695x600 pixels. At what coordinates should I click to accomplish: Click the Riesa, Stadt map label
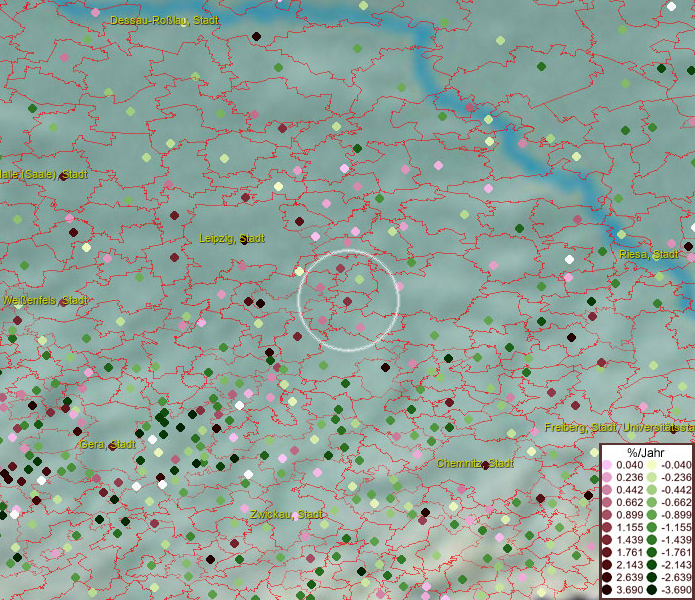pyautogui.click(x=648, y=254)
